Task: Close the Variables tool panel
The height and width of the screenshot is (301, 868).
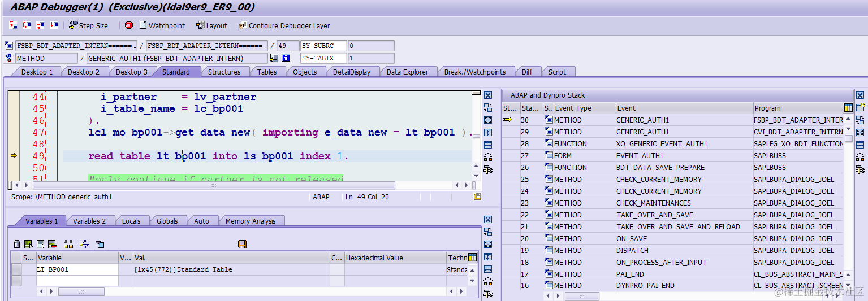Action: pos(488,220)
